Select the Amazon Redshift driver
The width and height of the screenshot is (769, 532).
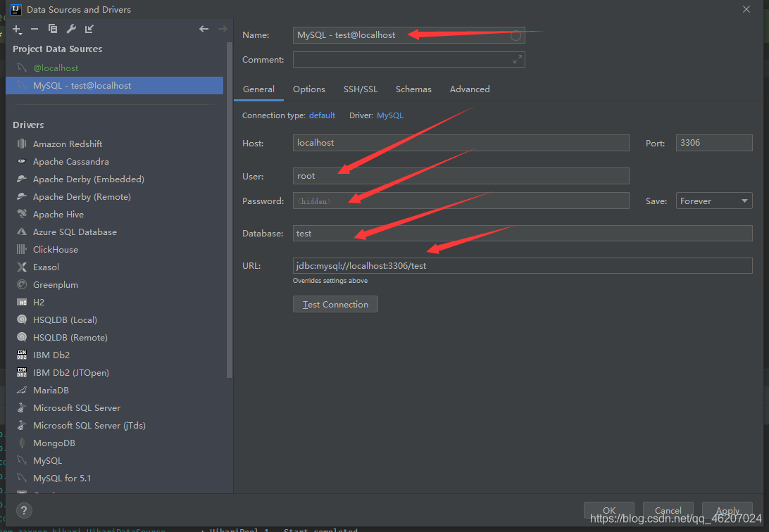point(68,144)
